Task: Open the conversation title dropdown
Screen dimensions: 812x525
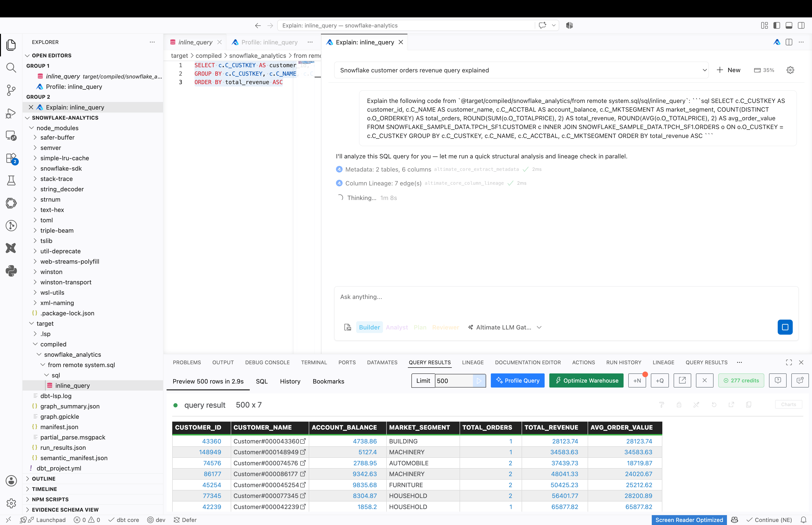Action: 521,70
